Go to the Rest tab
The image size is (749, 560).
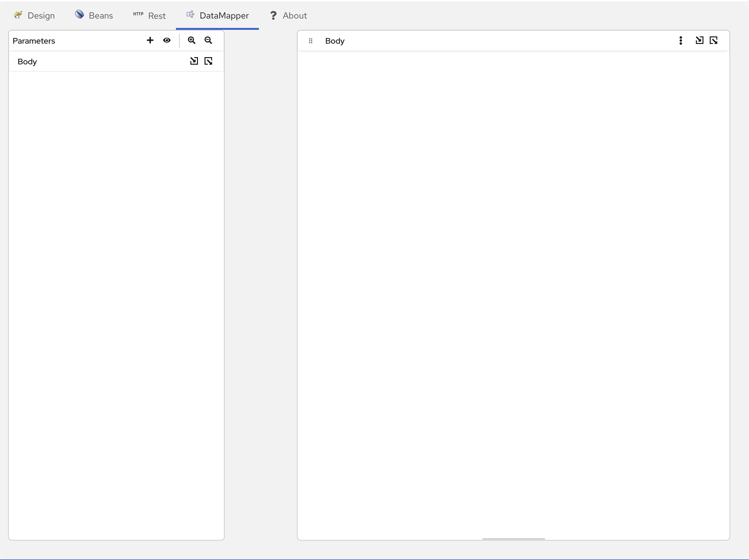[157, 16]
